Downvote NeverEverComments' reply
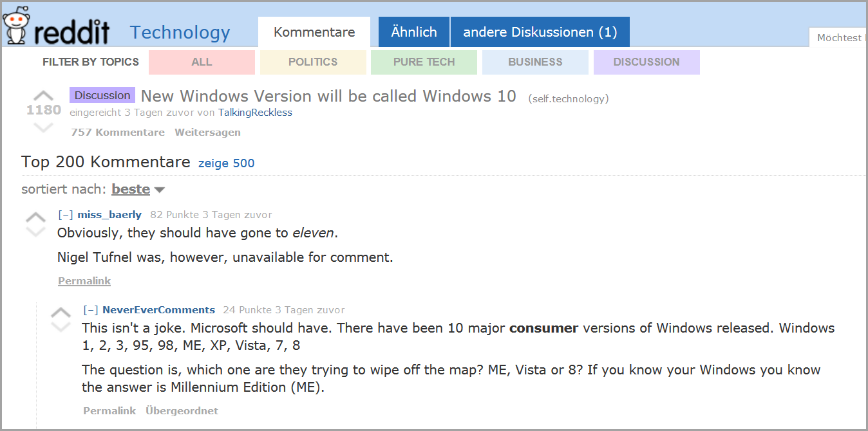The height and width of the screenshot is (431, 868). (x=61, y=327)
